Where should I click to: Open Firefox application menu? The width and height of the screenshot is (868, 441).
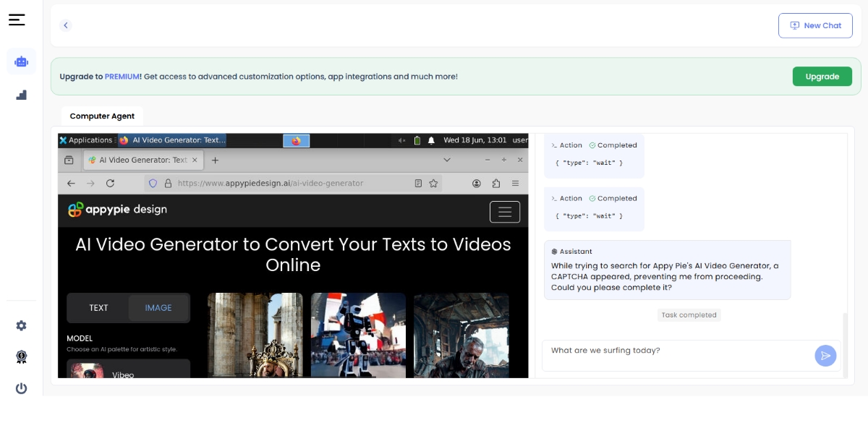515,184
